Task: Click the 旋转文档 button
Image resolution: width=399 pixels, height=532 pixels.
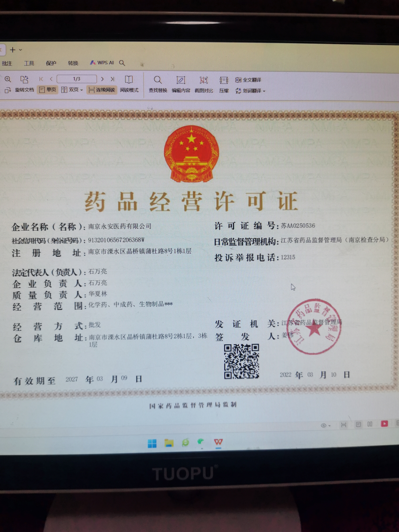Action: (24, 90)
